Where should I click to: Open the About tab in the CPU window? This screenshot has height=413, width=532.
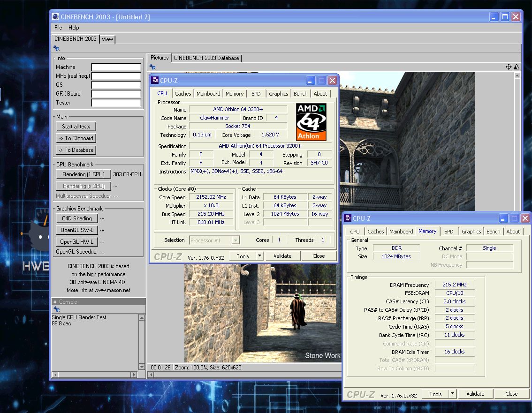(x=320, y=94)
